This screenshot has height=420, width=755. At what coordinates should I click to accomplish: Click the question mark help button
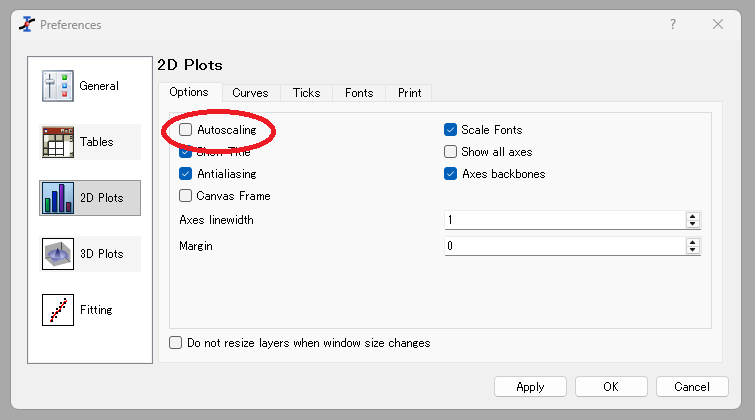pyautogui.click(x=671, y=24)
